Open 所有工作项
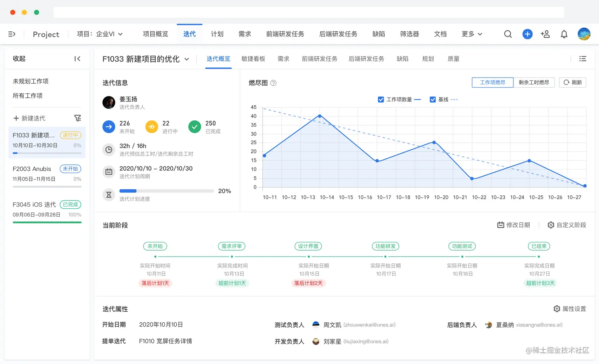Screen dimensions: 599x364 coord(28,95)
